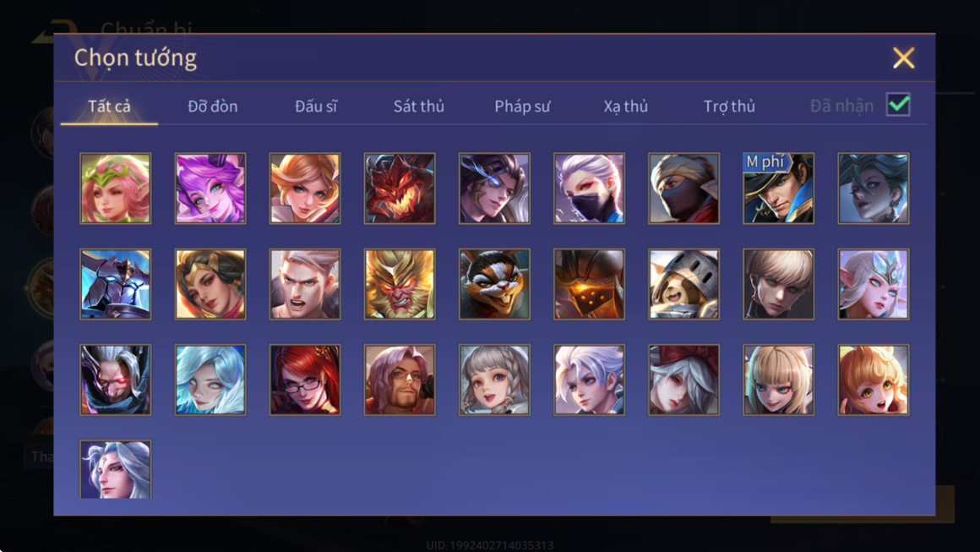The image size is (980, 552).
Task: Toggle the "Đã nhận" checkbox
Action: [x=898, y=105]
